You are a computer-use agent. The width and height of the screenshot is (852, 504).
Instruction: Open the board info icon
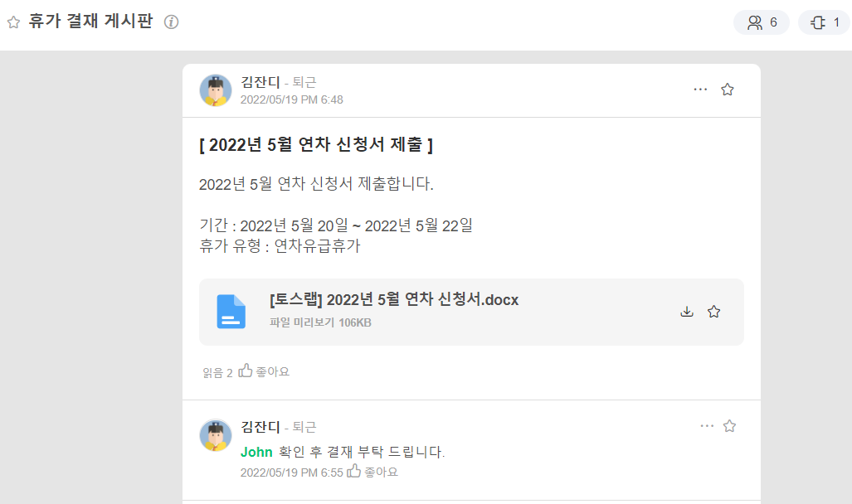click(x=171, y=22)
